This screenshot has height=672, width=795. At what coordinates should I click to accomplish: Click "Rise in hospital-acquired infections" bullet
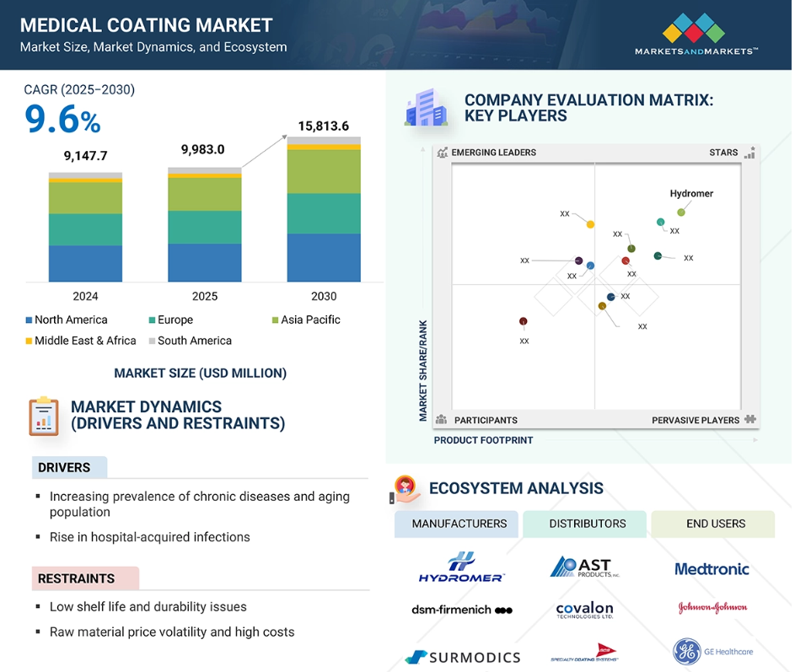point(149,537)
